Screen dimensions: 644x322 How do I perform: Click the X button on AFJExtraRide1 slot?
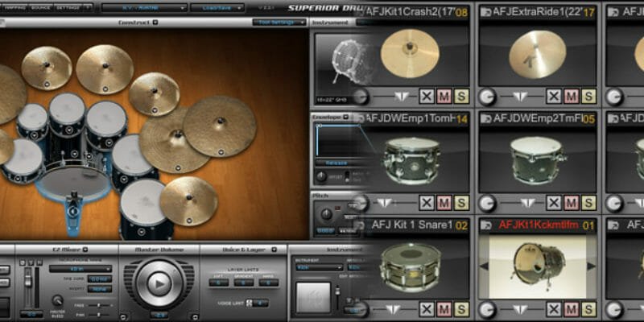click(554, 97)
